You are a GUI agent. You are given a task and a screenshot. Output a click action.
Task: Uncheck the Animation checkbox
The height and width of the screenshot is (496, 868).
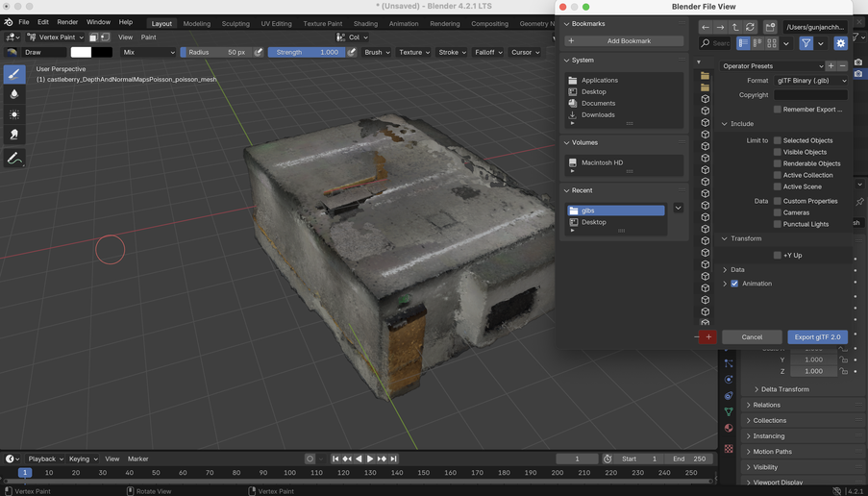tap(734, 284)
